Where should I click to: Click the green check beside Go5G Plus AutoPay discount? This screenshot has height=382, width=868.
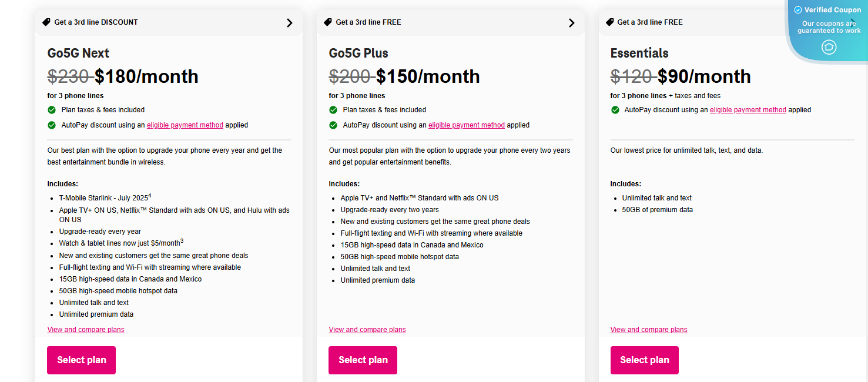(x=333, y=125)
